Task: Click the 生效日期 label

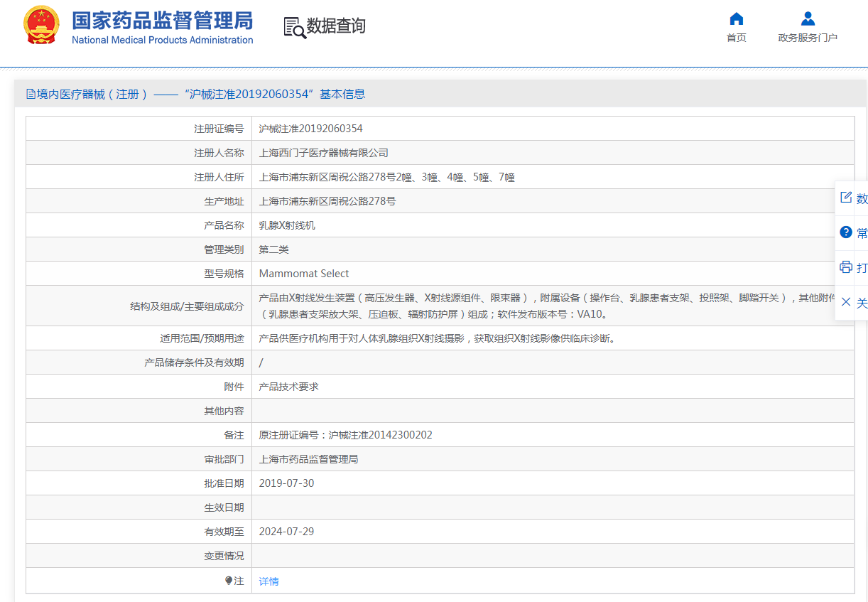Action: (x=224, y=507)
